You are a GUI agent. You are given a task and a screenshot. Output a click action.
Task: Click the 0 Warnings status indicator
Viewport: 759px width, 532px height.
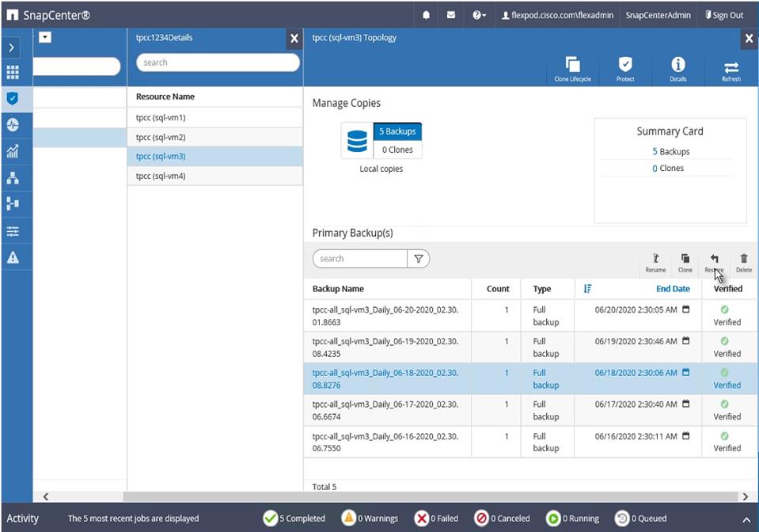(370, 519)
